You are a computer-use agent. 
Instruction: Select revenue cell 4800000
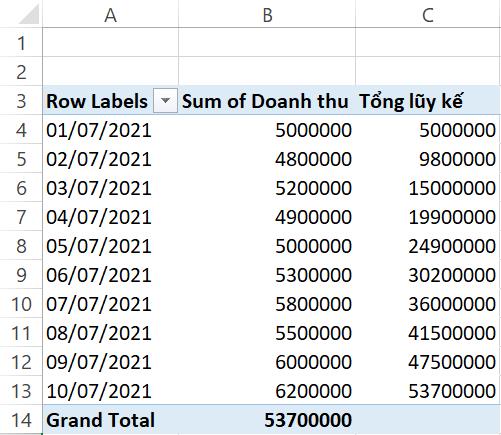click(267, 159)
